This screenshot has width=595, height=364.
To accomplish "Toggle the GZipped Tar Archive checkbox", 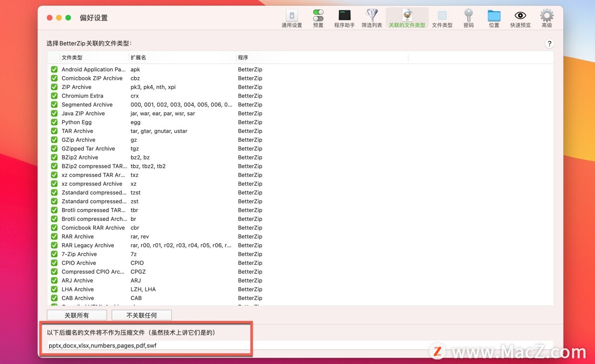I will (x=54, y=149).
